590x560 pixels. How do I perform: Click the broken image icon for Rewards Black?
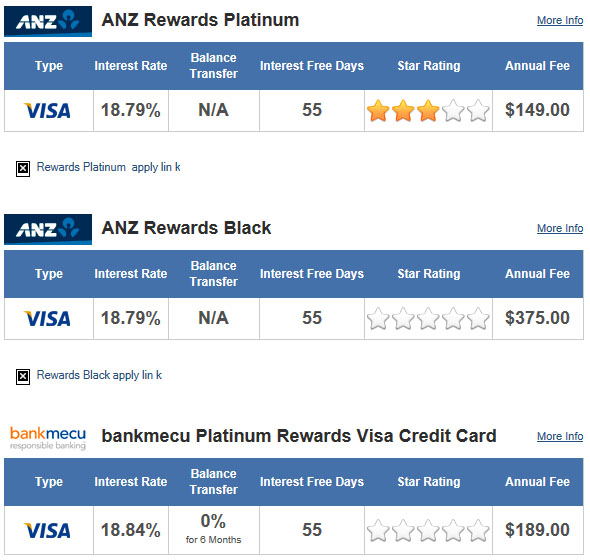(23, 377)
